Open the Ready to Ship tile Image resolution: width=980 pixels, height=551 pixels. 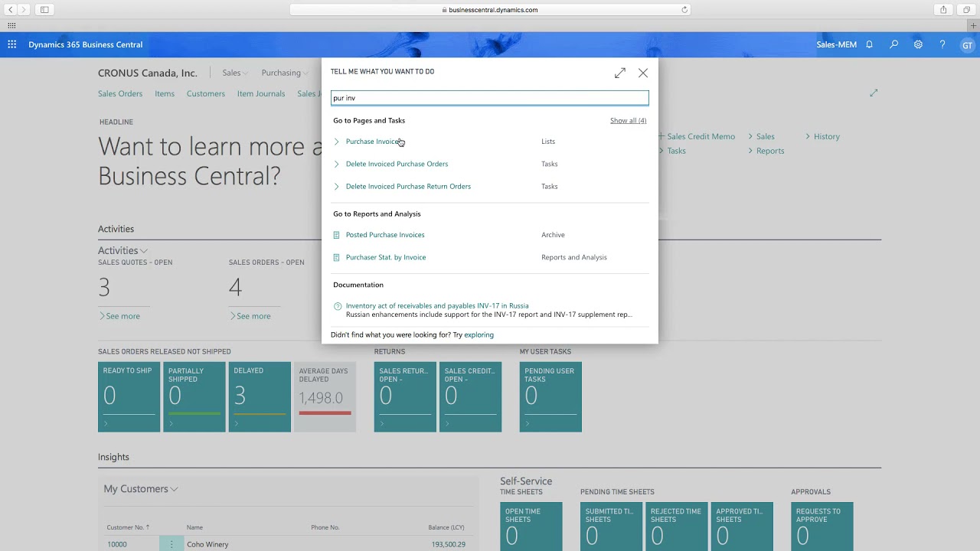(x=129, y=397)
